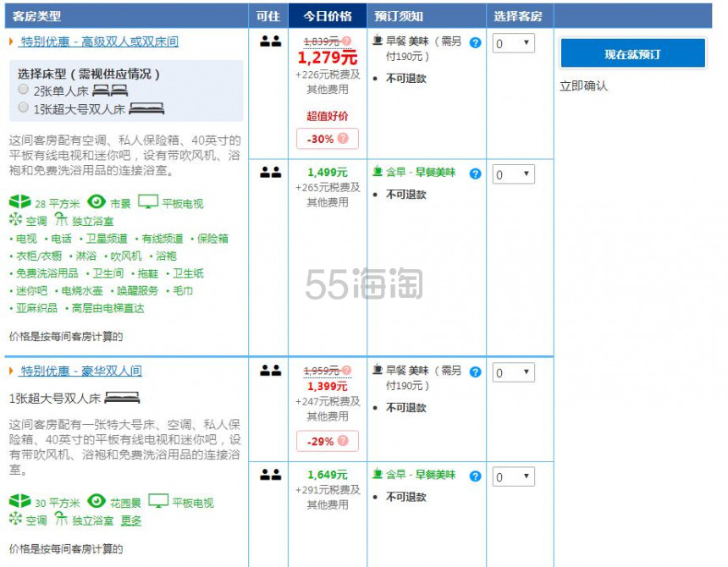
Task: Click help icon next to 1,499元 含早 row
Action: [475, 173]
